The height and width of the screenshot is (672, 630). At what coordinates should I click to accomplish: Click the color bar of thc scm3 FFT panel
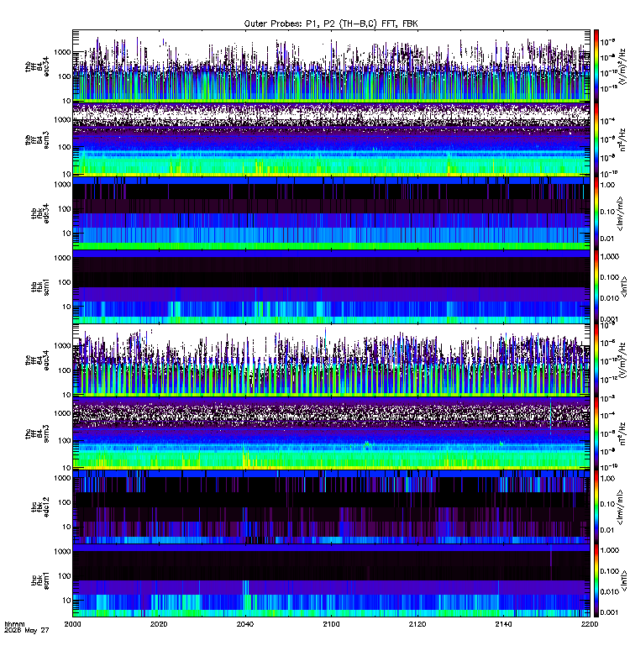point(596,433)
